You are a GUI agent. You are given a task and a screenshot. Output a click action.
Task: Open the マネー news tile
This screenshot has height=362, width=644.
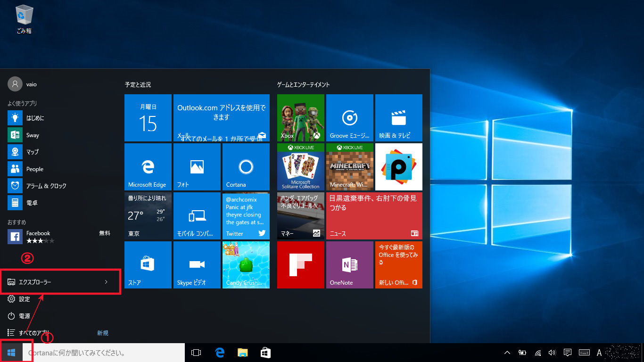pyautogui.click(x=301, y=216)
